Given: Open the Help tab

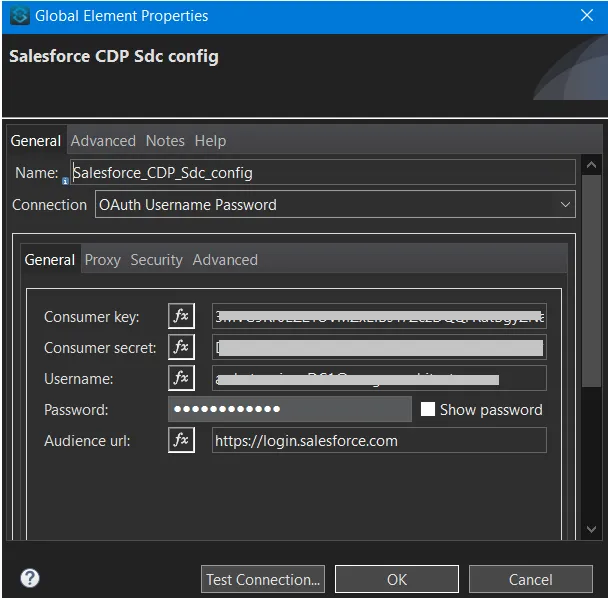Looking at the screenshot, I should tap(211, 141).
